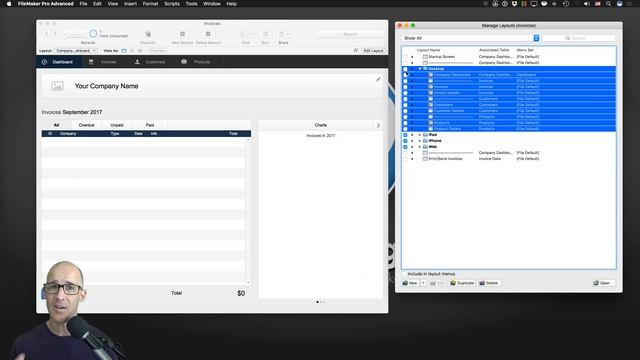Open the Layout selector dropdown
Viewport: 640px width, 360px height.
click(x=76, y=51)
